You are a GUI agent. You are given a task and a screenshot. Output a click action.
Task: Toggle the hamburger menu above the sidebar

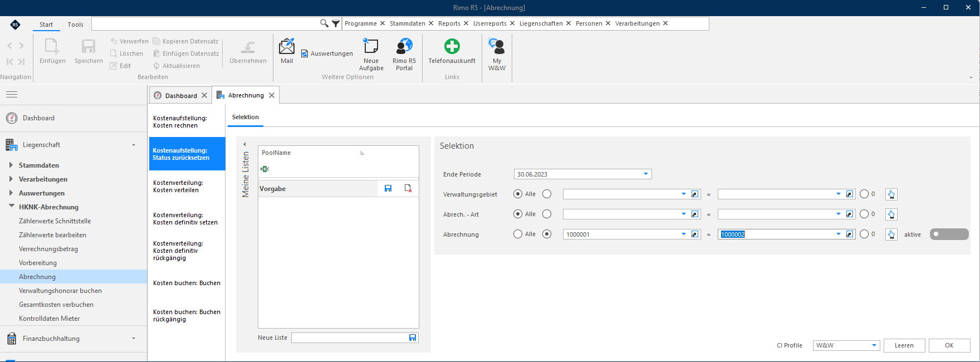coord(12,95)
